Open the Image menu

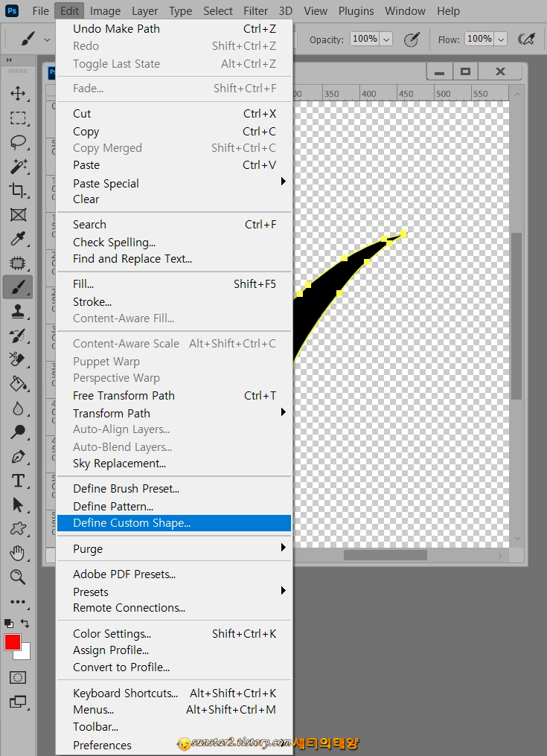pyautogui.click(x=105, y=10)
